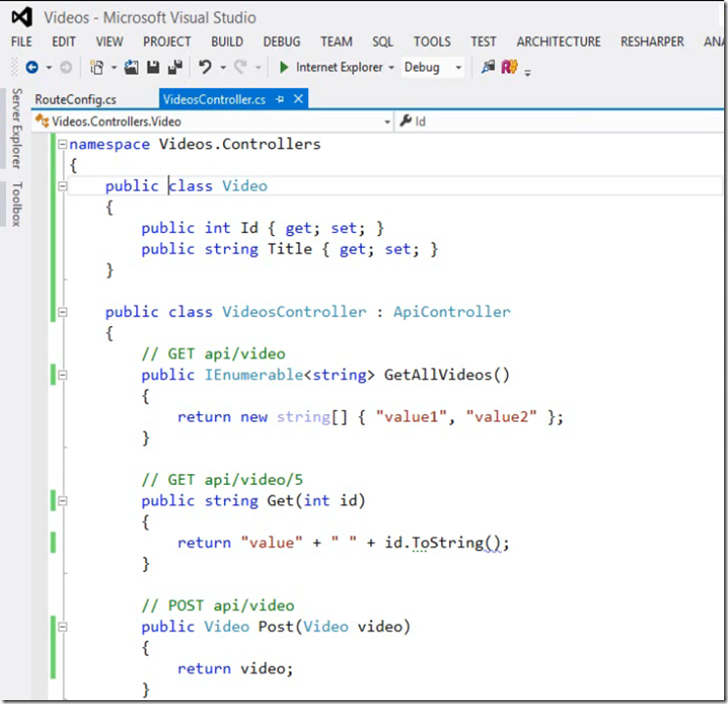Expand the New Project dropdown arrow
Screen dimensions: 728x704
(114, 68)
